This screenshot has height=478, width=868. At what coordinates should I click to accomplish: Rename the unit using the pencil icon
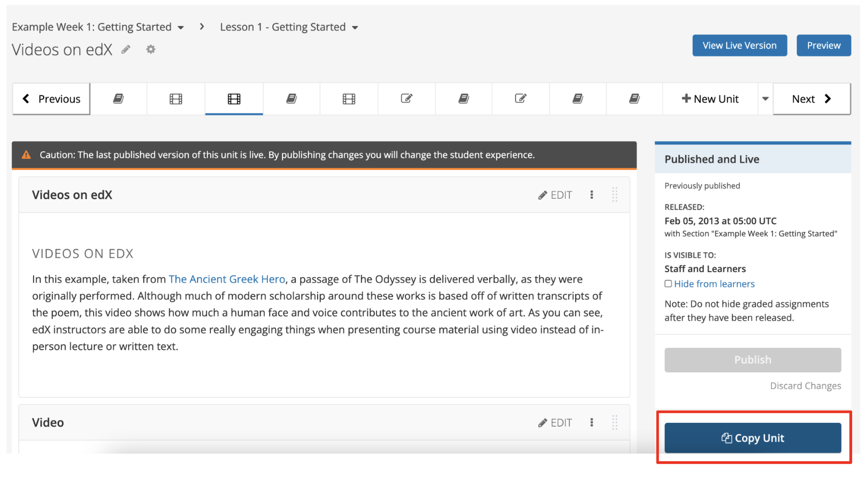[126, 49]
